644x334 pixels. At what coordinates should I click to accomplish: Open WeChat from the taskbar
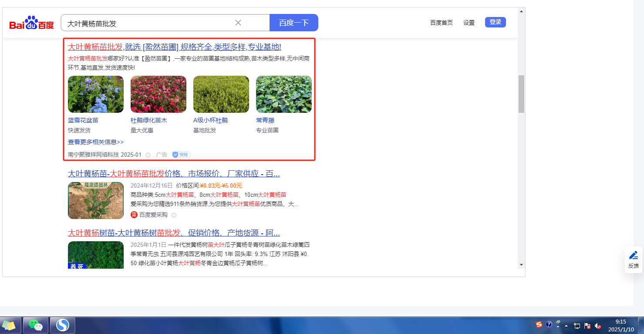pyautogui.click(x=36, y=325)
